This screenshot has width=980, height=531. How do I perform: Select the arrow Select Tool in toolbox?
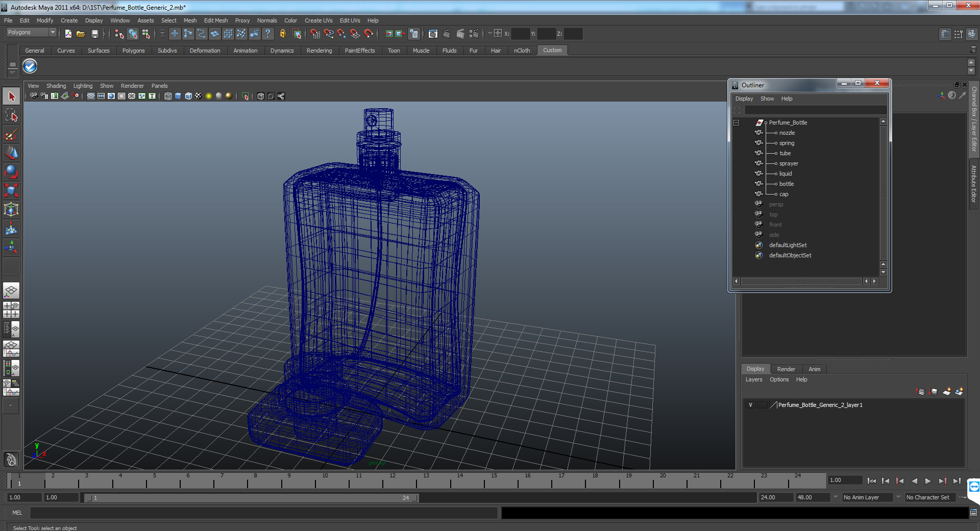[11, 96]
